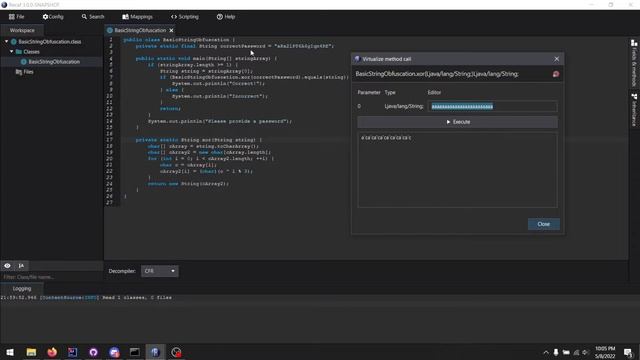Toggle the case-sensitivity button next to eye
Image resolution: width=640 pixels, height=360 pixels.
[21, 266]
